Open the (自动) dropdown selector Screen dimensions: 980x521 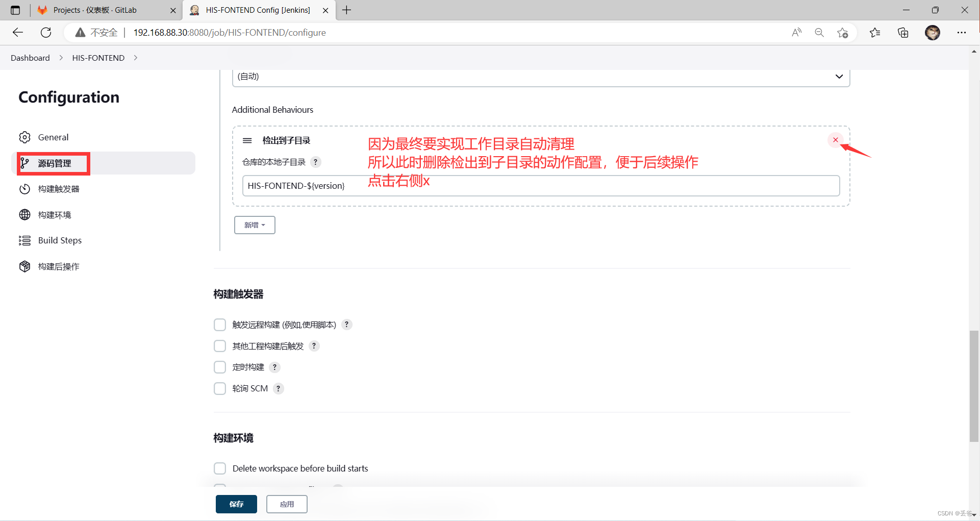tap(541, 78)
